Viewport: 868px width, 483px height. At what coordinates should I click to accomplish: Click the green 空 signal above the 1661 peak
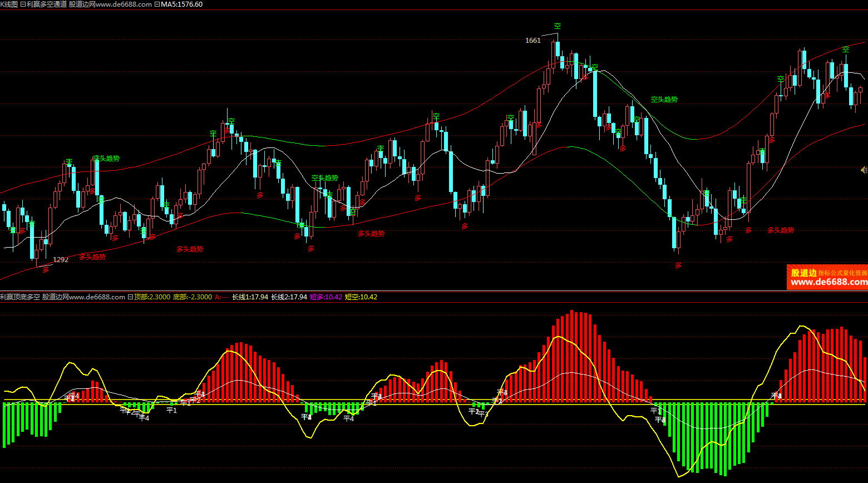click(x=557, y=26)
